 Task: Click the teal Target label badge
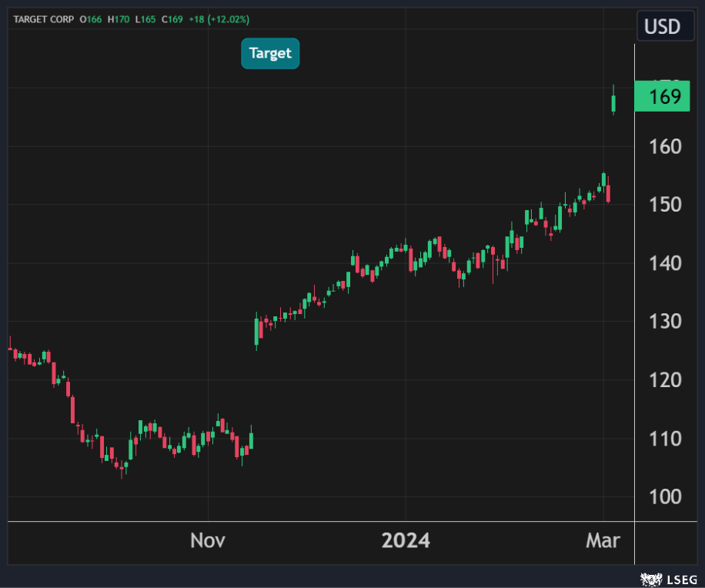[x=270, y=53]
